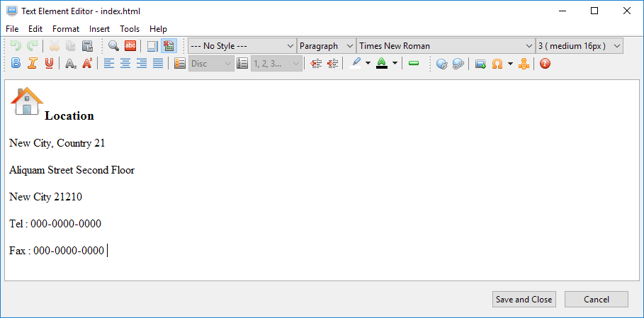644x318 pixels.
Task: Click the increase indent icon
Action: tap(332, 64)
